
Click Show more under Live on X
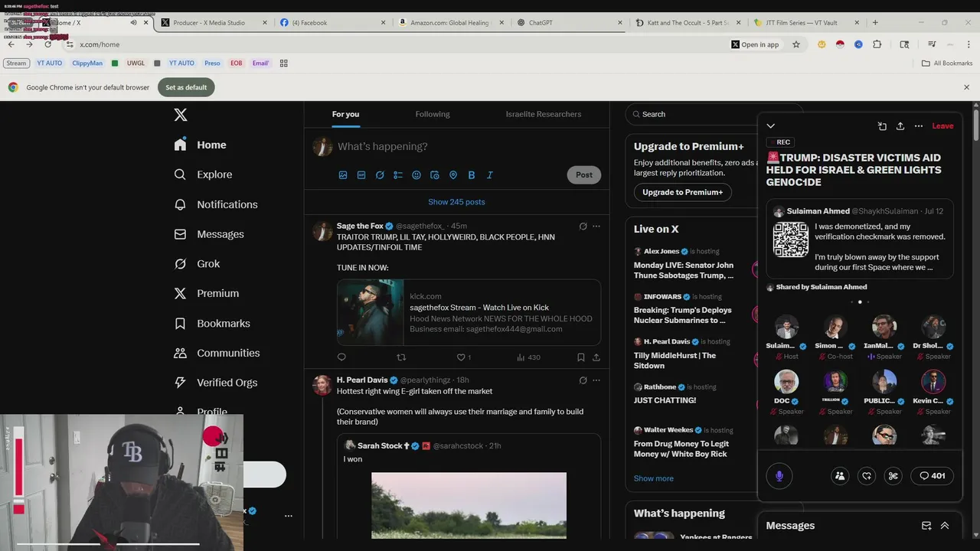[654, 478]
